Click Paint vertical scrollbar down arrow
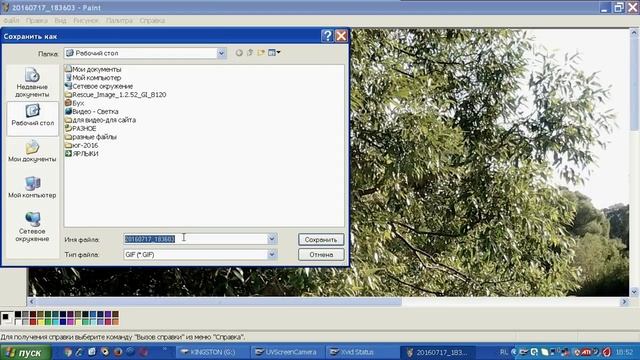Screen dimensions: 640x360 (634, 291)
